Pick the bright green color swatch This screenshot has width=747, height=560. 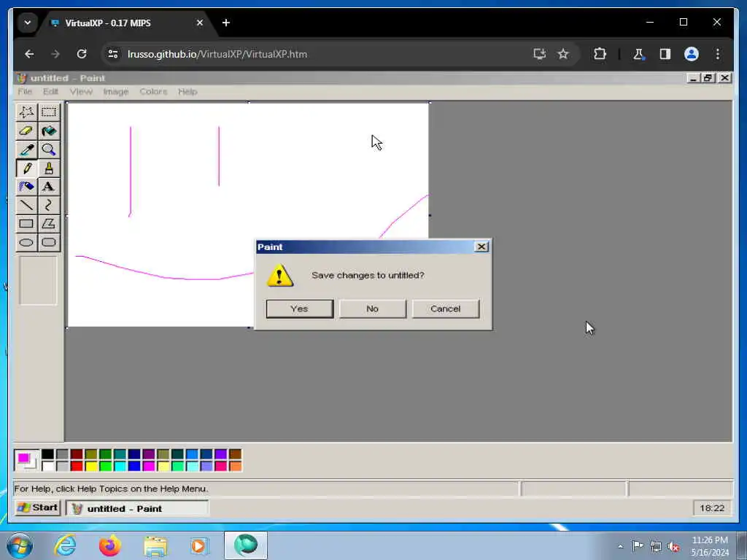pos(105,466)
